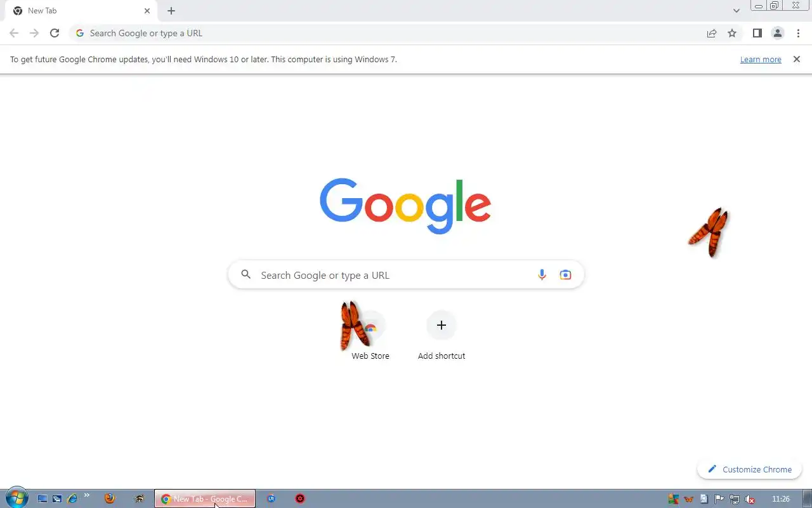Click the Google icon in address bar
Viewport: 812px width, 508px height.
(79, 33)
